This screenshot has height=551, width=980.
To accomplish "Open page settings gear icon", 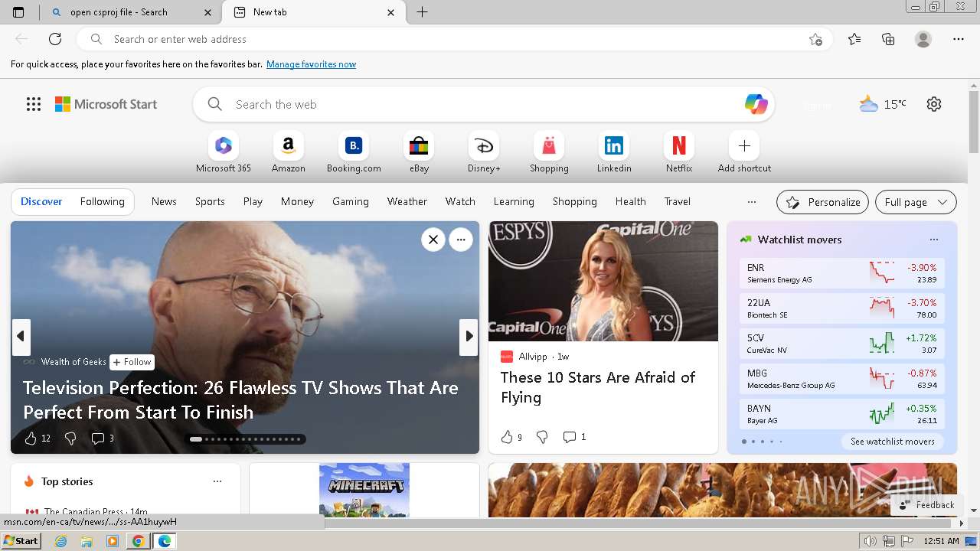I will coord(934,104).
